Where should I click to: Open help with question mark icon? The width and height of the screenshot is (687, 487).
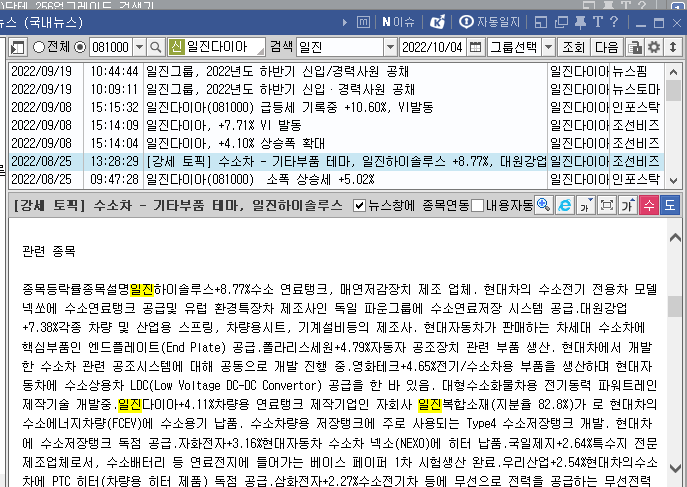click(614, 22)
